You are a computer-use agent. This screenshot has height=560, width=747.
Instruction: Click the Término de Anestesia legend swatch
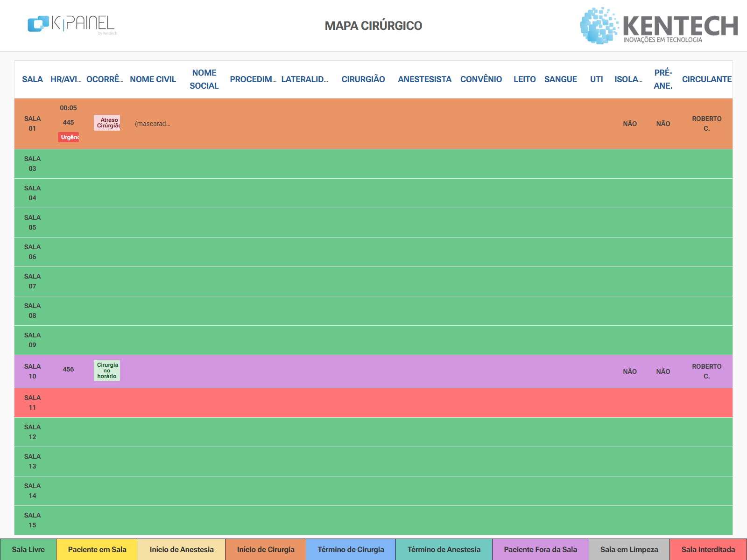pyautogui.click(x=444, y=550)
